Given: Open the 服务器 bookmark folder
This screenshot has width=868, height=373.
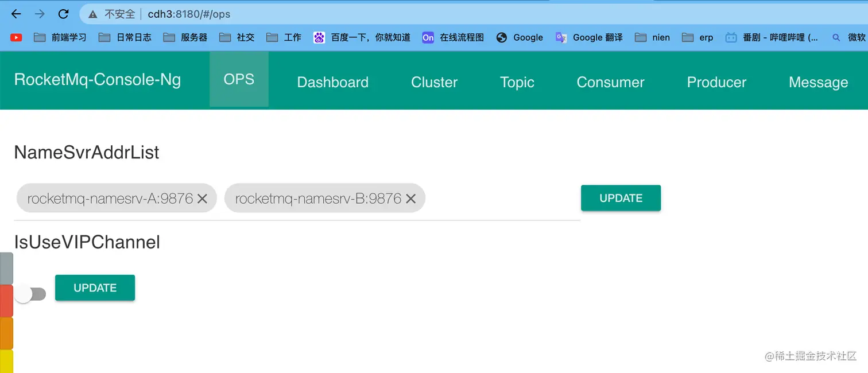Looking at the screenshot, I should [x=185, y=37].
